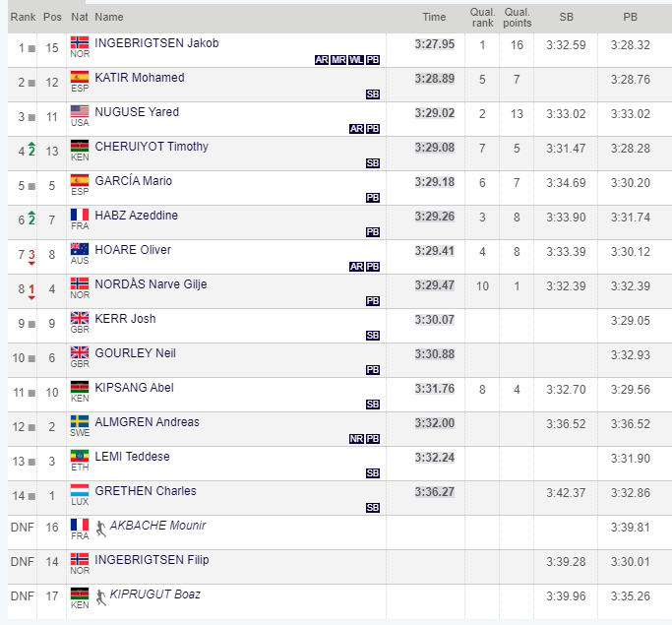The image size is (672, 625).
Task: Click the Time column header
Action: 434,17
